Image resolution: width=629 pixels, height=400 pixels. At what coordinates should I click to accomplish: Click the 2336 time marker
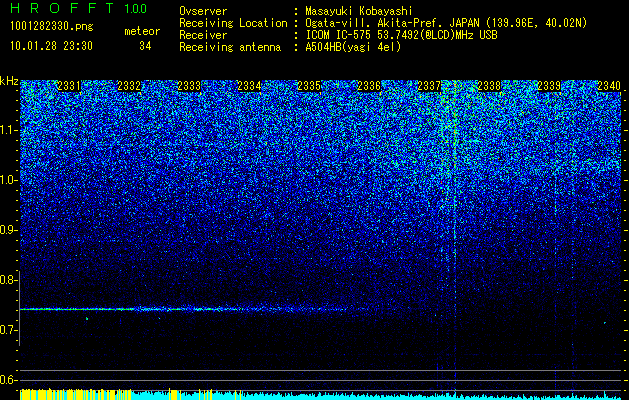click(x=369, y=86)
